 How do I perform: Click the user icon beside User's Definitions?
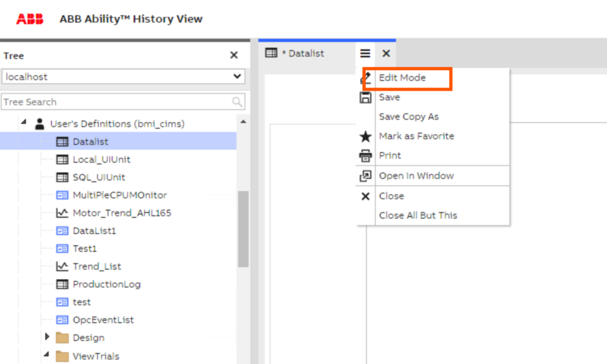coord(39,124)
